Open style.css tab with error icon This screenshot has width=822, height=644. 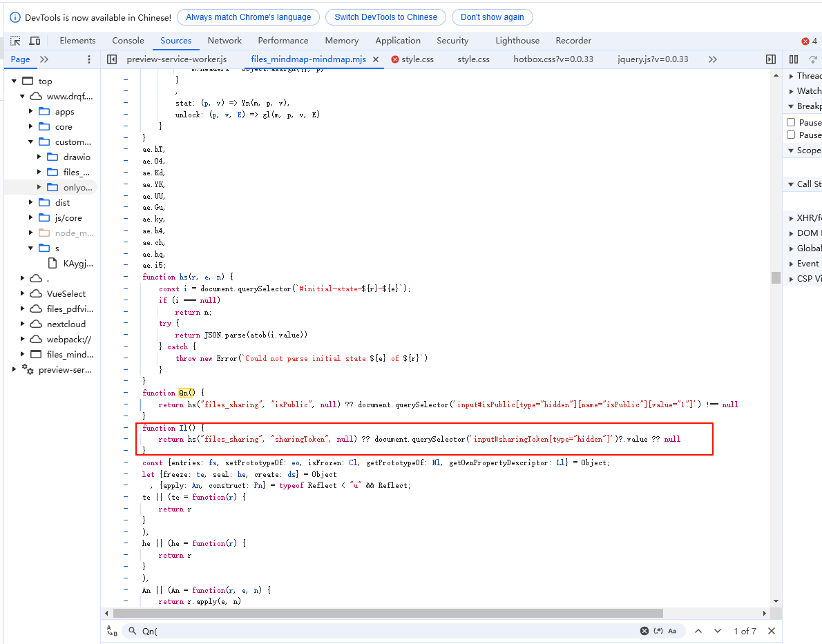413,59
